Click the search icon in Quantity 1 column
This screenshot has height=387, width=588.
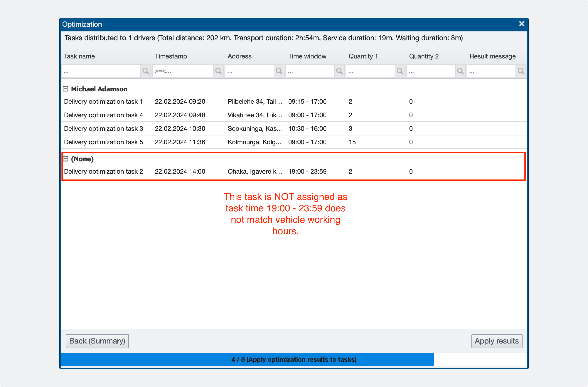coord(400,71)
